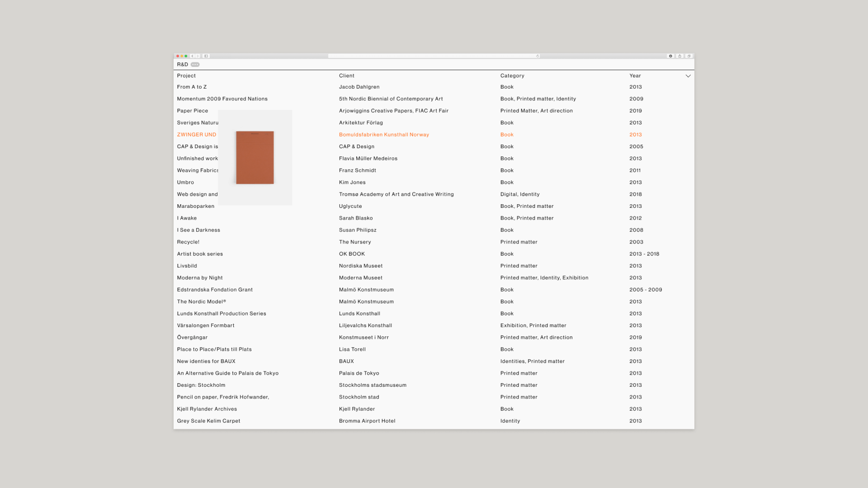Open An Alternative Guide to Palais de Tokyo
The width and height of the screenshot is (868, 488).
(228, 373)
